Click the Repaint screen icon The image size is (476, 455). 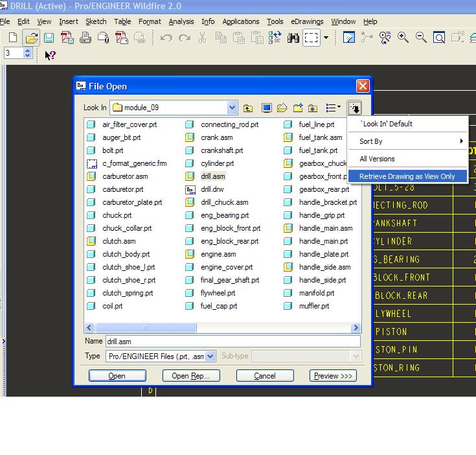(349, 38)
